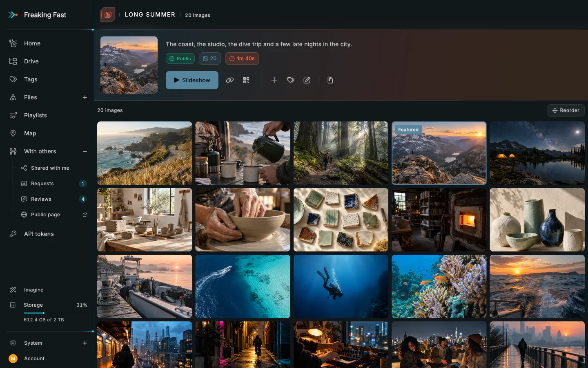Open Reviews with 4 pending
Image resolution: width=588 pixels, height=368 pixels.
(x=53, y=199)
